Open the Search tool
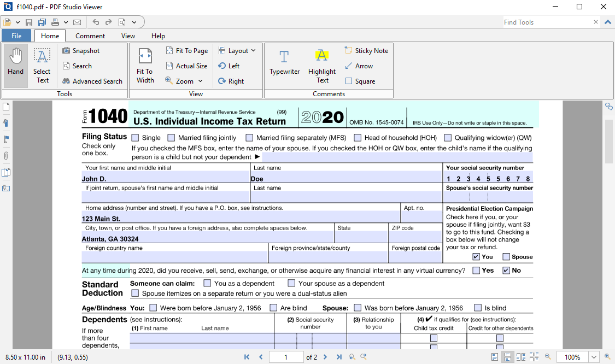The height and width of the screenshot is (364, 615). [x=77, y=66]
